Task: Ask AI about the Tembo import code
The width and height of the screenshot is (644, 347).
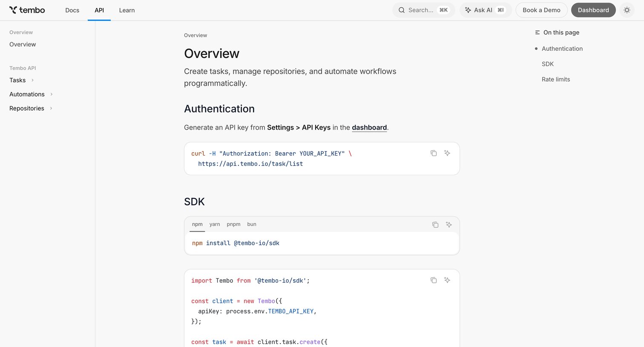Action: [x=447, y=280]
